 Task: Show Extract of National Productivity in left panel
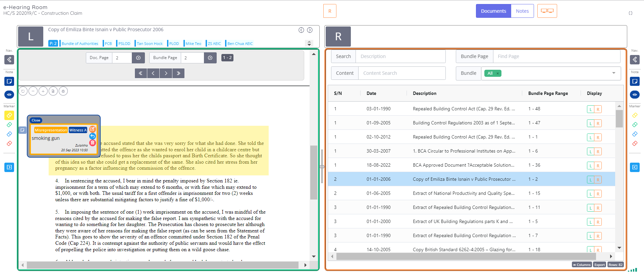pyautogui.click(x=590, y=194)
